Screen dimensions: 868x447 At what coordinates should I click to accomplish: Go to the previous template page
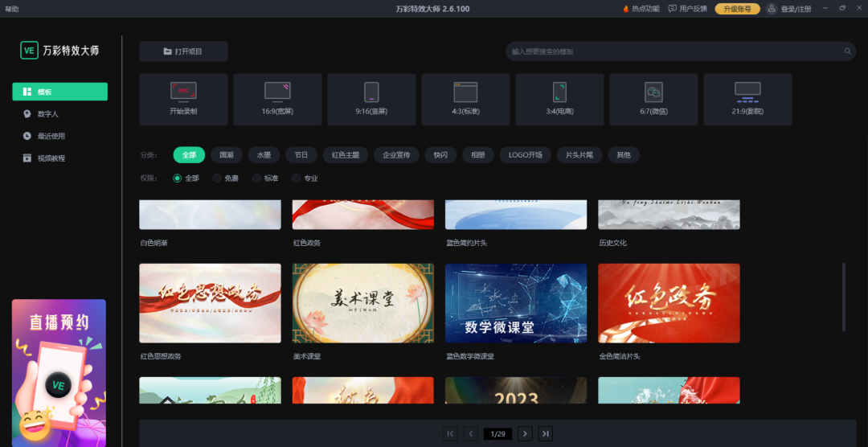(470, 433)
